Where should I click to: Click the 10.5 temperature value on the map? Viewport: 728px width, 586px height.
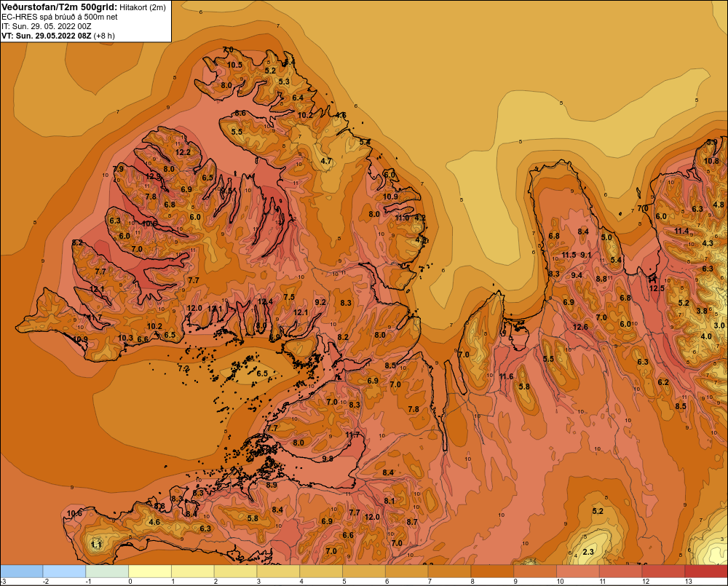(234, 65)
